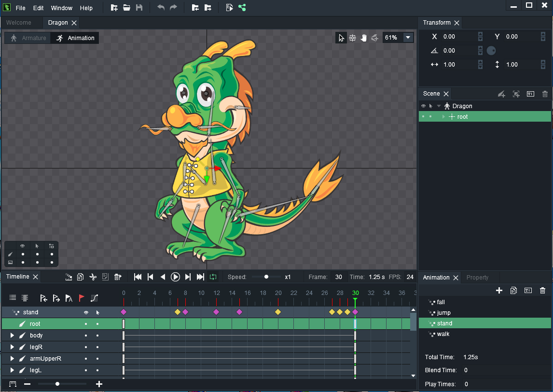Expand the body bone in timeline
553x392 pixels.
tap(12, 336)
